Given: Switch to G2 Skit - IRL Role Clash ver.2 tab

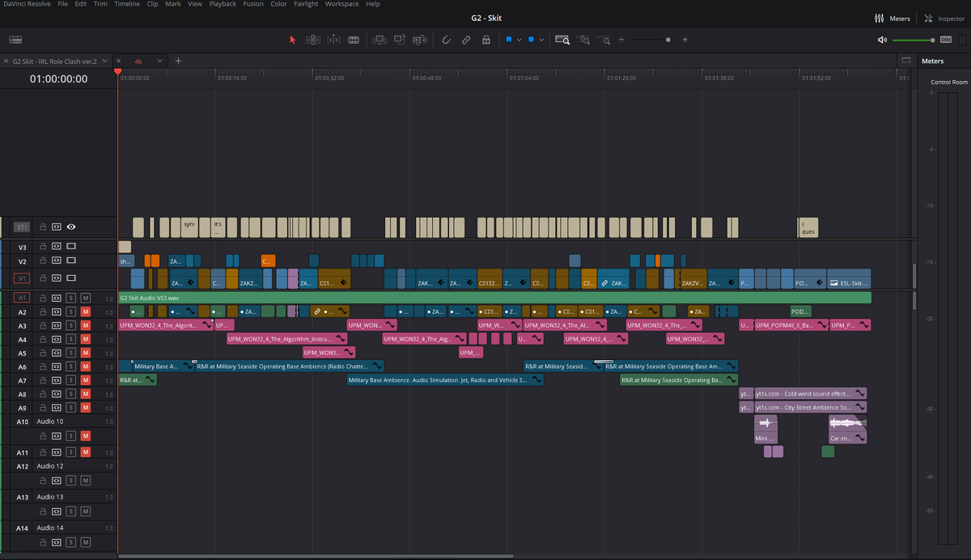Looking at the screenshot, I should (x=53, y=61).
